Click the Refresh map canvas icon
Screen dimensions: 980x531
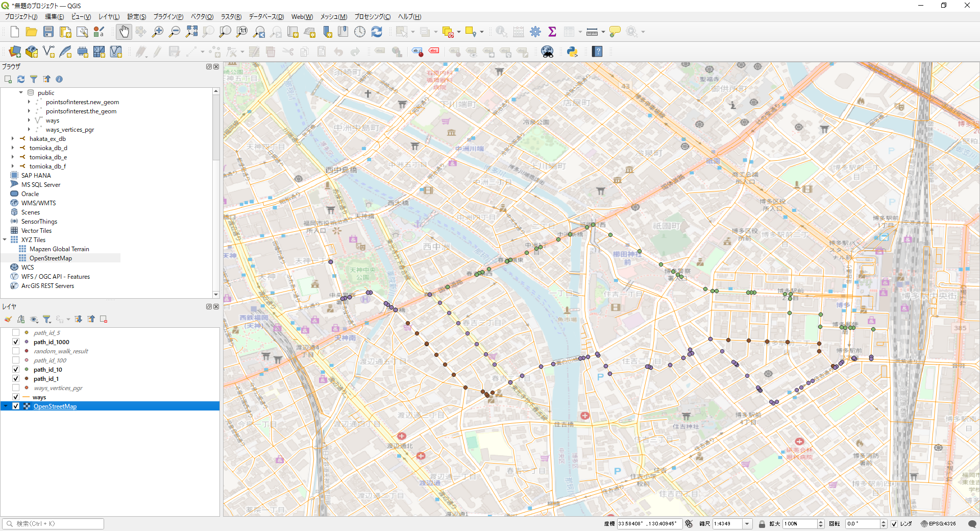(377, 32)
